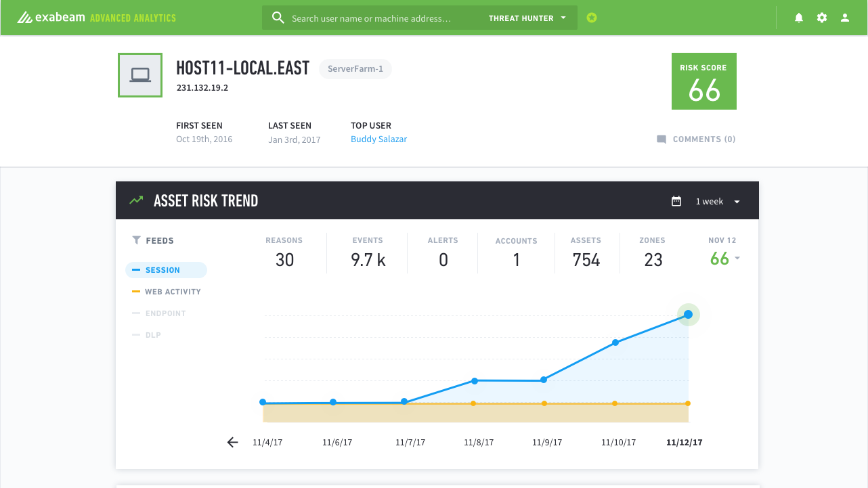Click the 11/7/17 date label
Viewport: 868px width, 488px height.
[x=410, y=443]
